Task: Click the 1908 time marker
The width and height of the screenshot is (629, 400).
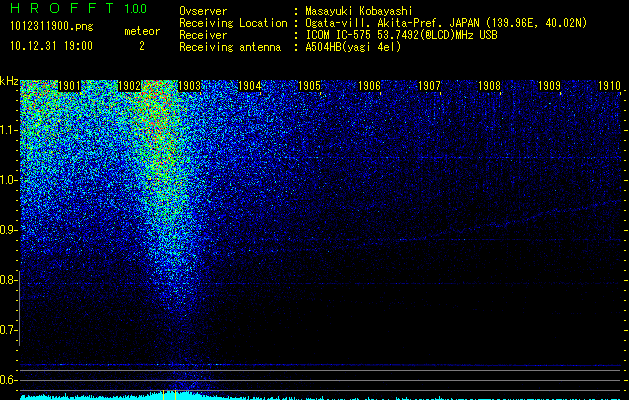Action: coord(489,86)
